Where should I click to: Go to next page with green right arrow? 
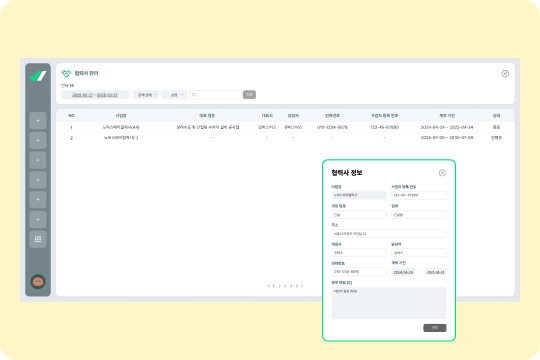pos(302,286)
